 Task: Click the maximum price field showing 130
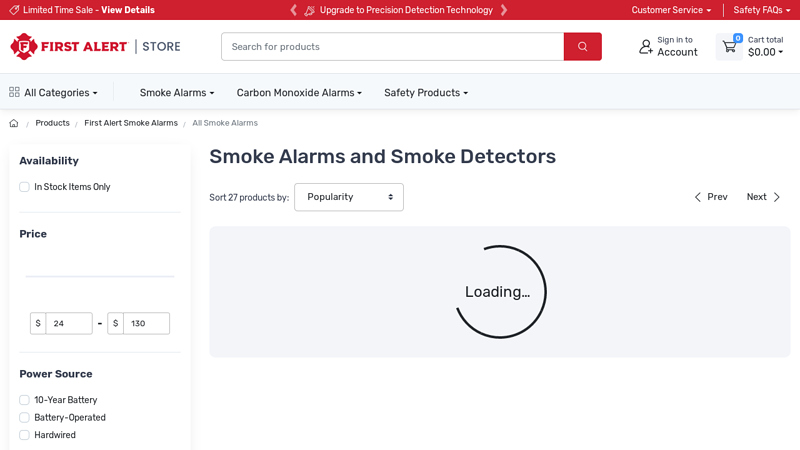[x=146, y=323]
